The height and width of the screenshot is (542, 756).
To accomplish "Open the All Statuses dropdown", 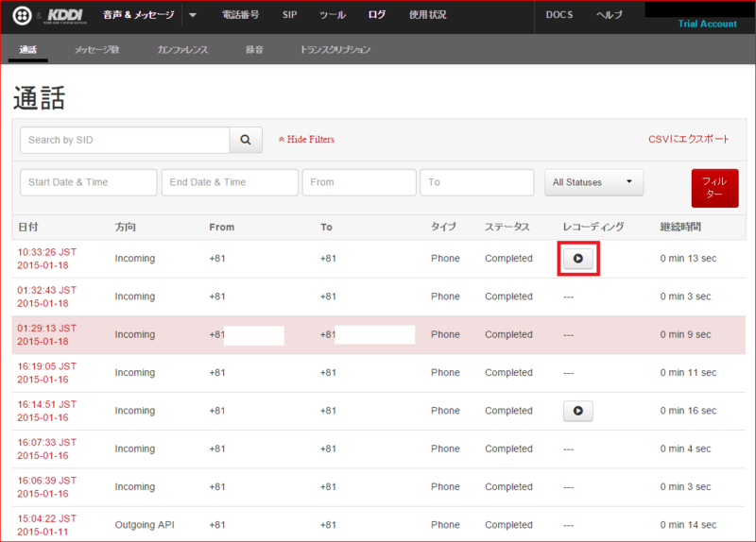I will pos(593,182).
